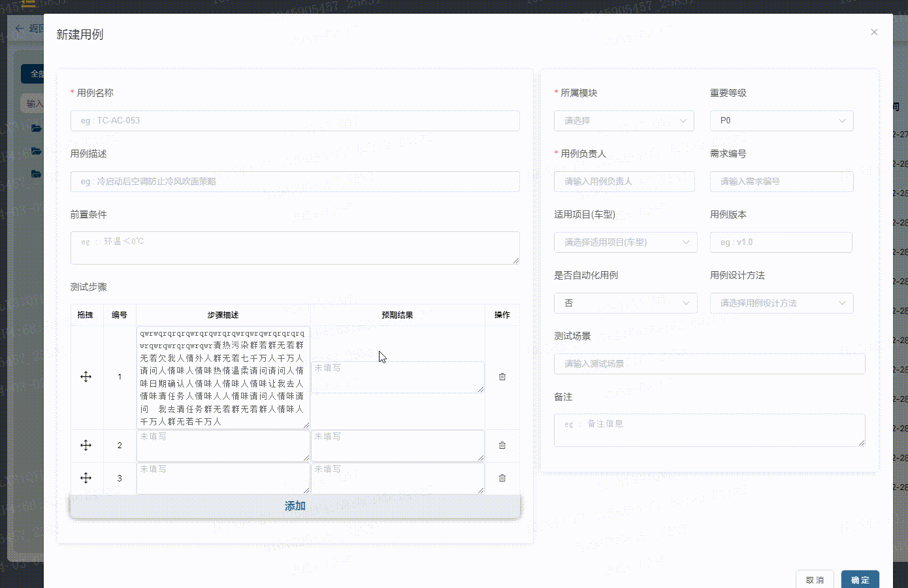Expand the 适用项目(车型) selector
Viewport: 908px width, 588px height.
625,242
